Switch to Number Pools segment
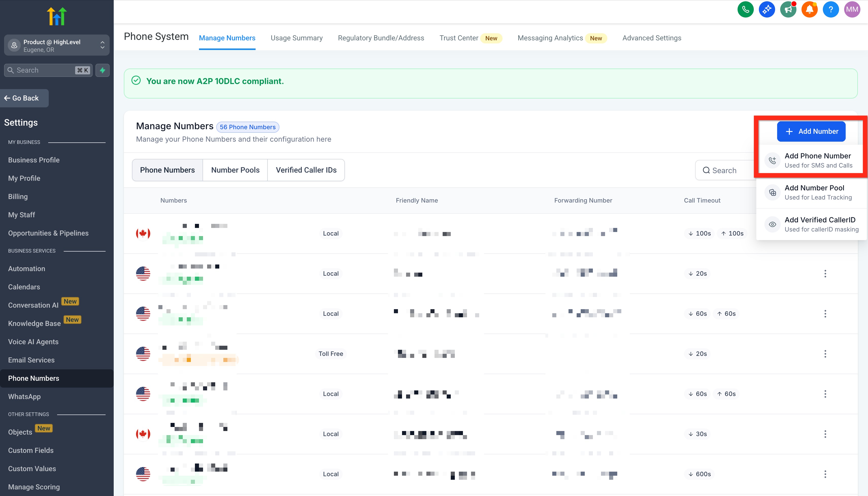 (235, 170)
